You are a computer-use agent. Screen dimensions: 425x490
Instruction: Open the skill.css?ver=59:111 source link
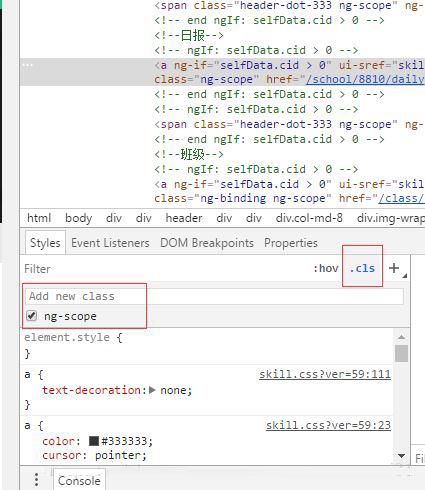pyautogui.click(x=325, y=374)
